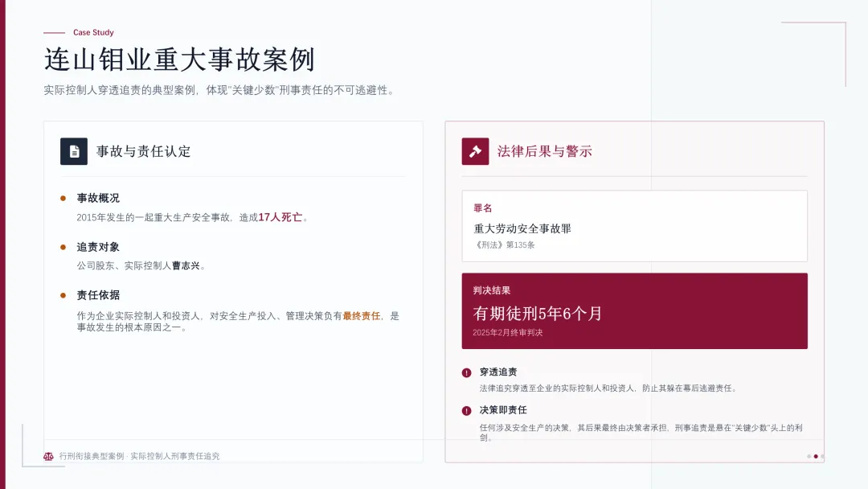Click the heading 事故与责任认定
The height and width of the screenshot is (489, 868).
[143, 151]
